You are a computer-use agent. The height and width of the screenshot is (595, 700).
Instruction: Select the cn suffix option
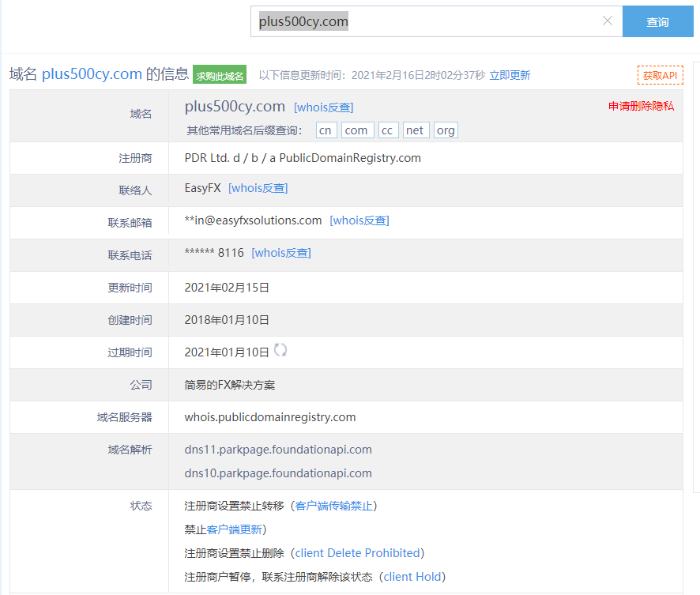[x=326, y=130]
